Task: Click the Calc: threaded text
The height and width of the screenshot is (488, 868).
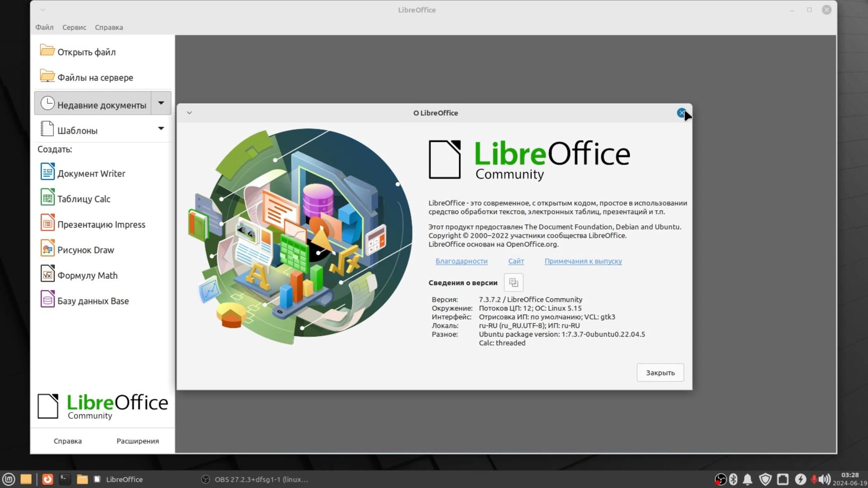Action: click(502, 343)
